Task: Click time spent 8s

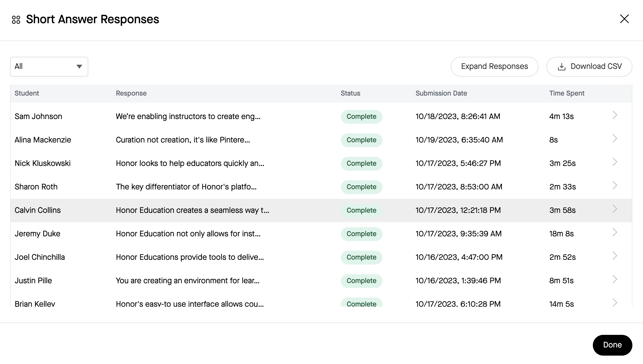Action: pyautogui.click(x=554, y=140)
